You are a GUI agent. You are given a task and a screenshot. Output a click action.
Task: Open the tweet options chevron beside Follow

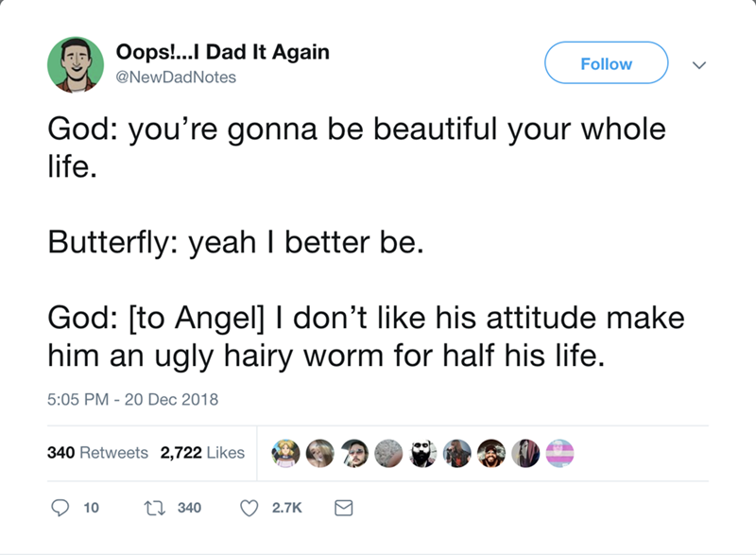click(698, 64)
